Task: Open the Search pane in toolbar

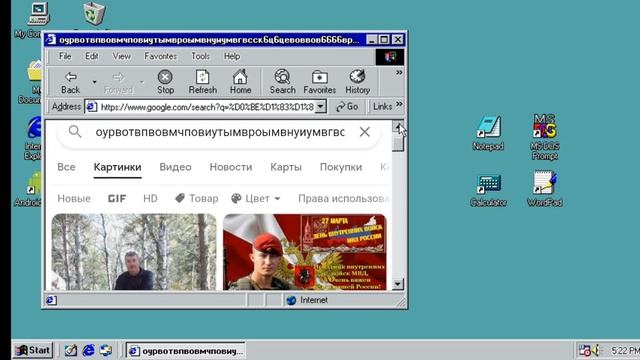Action: (x=282, y=82)
